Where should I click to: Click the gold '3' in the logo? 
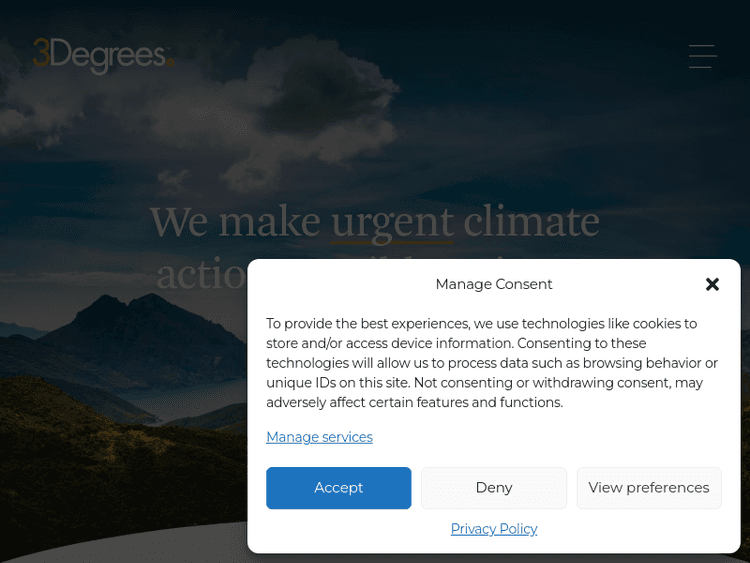coord(41,52)
